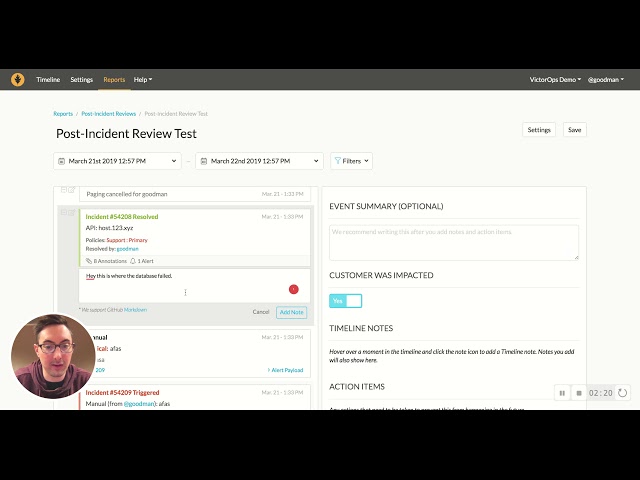Open the Settings nav item
The width and height of the screenshot is (640, 480).
82,80
